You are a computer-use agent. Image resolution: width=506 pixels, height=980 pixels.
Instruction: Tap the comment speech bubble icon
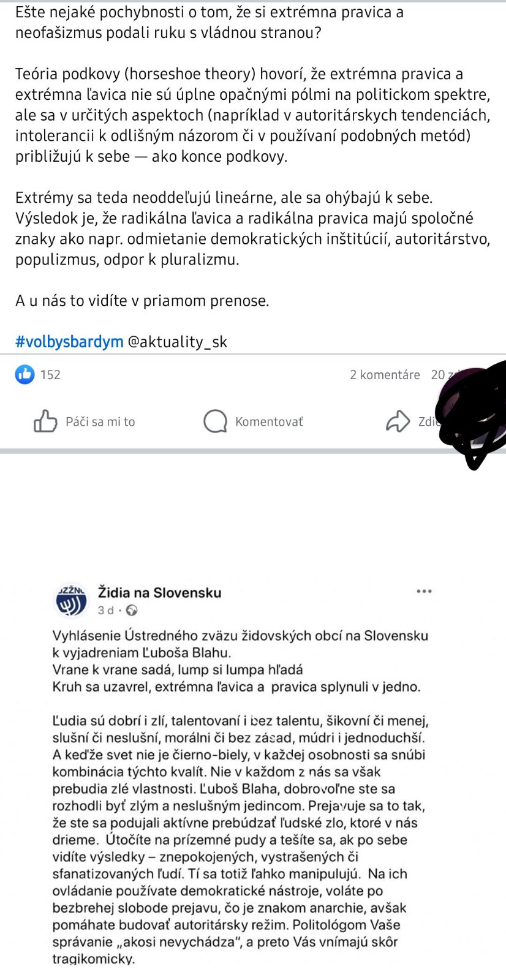[215, 421]
